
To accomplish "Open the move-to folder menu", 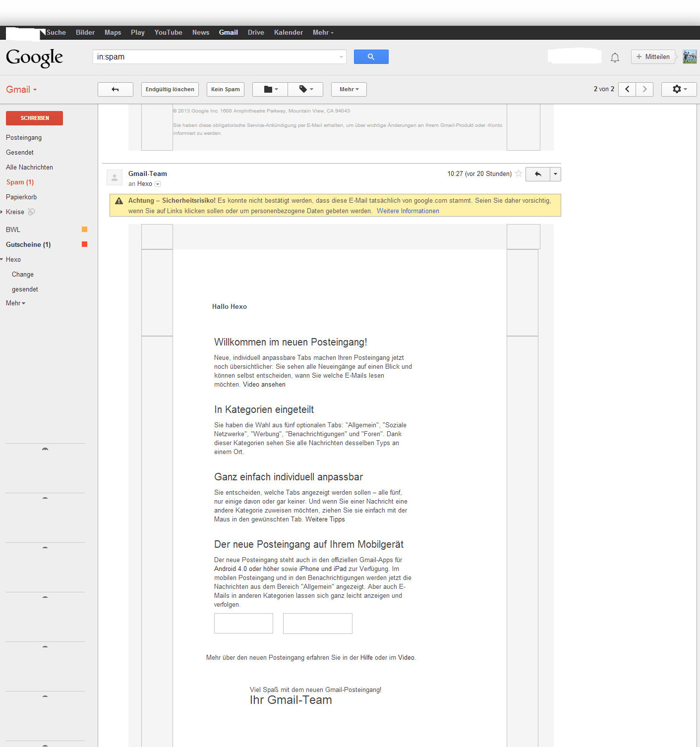I will [x=270, y=89].
